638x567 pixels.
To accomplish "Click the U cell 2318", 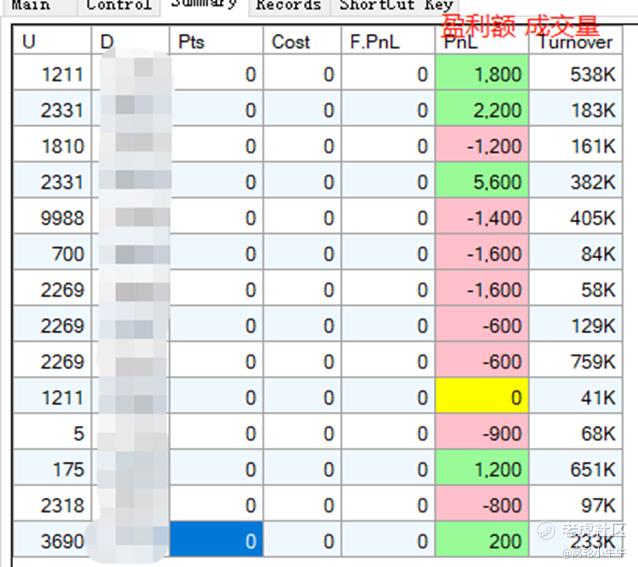I will tap(52, 503).
